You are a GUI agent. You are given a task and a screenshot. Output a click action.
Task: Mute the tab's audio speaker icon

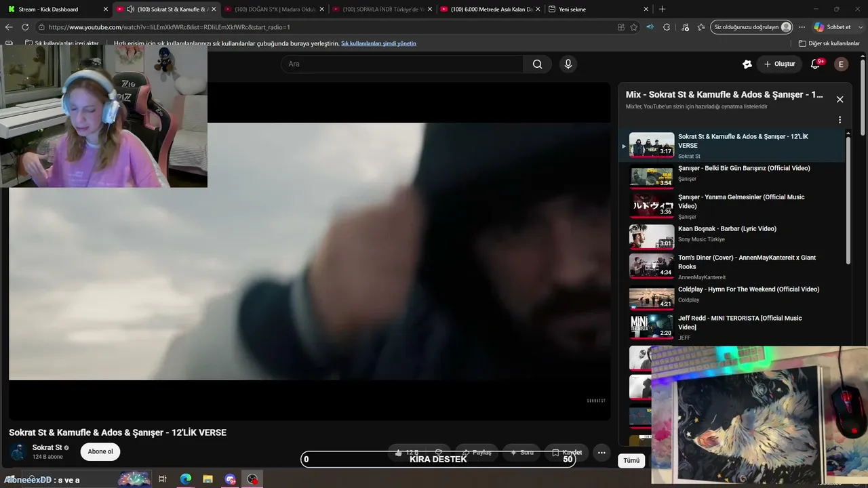(x=130, y=9)
